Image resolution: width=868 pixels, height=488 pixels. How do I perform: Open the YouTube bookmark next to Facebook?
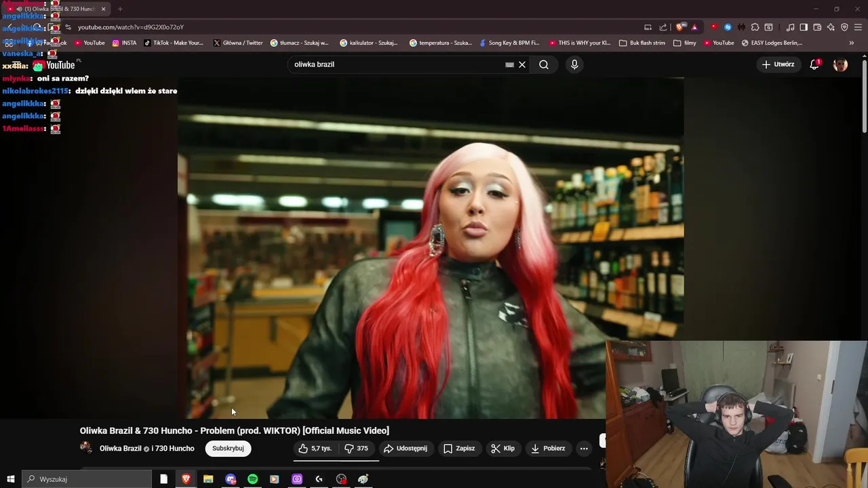90,43
